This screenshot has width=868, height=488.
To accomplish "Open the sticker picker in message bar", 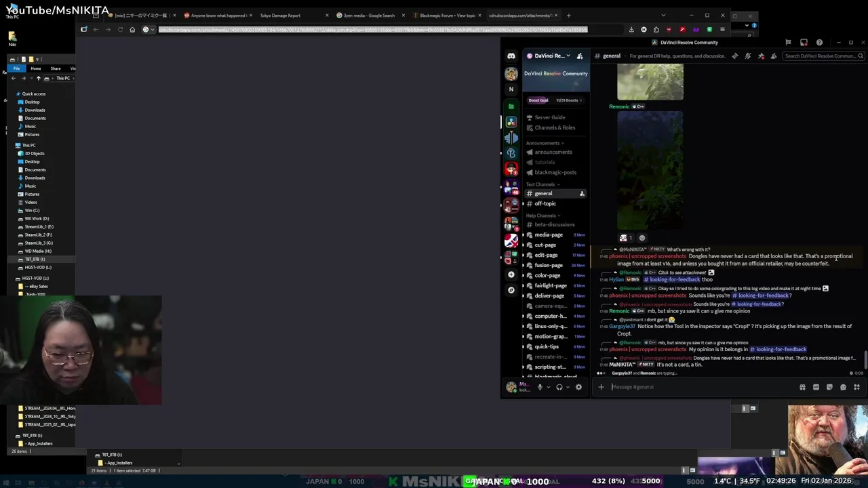I will (829, 387).
